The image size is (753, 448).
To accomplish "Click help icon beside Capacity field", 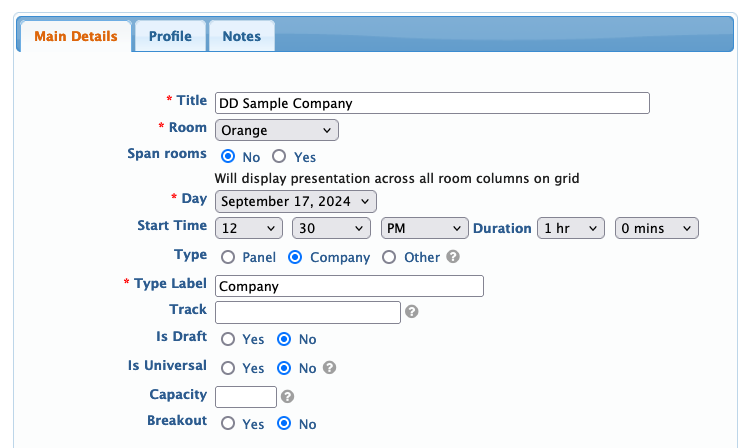I will click(287, 396).
